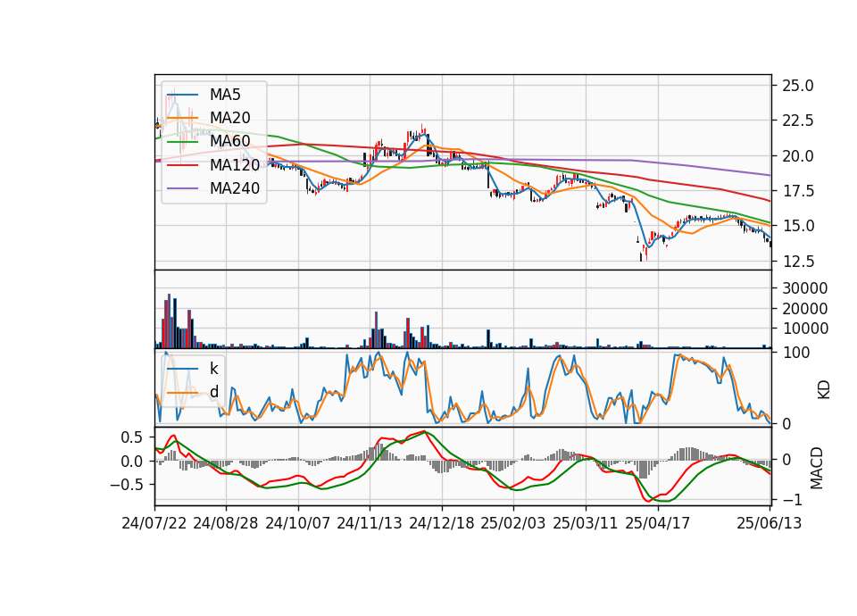Image resolution: width=857 pixels, height=616 pixels.
Task: Click the 25/06/13 date axis label
Action: coord(769,523)
